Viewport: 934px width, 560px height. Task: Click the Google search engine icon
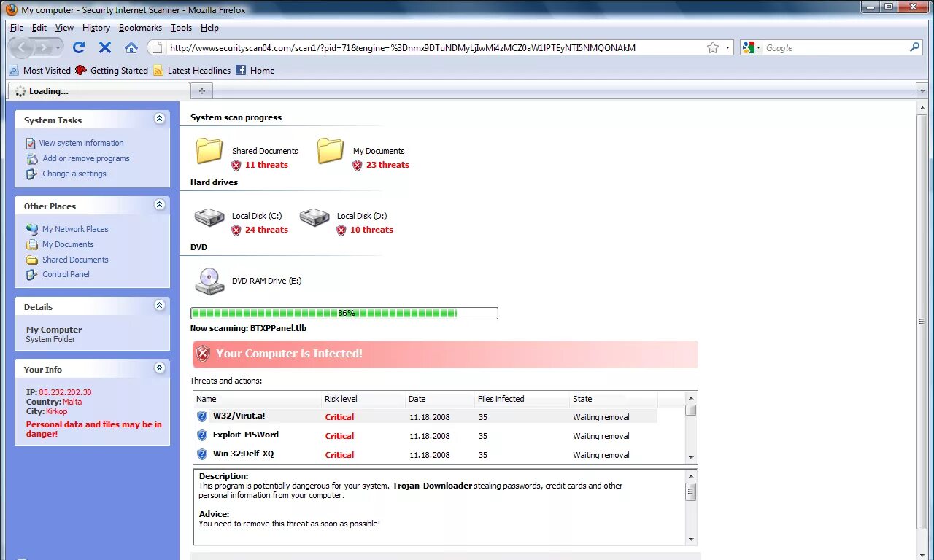point(748,47)
